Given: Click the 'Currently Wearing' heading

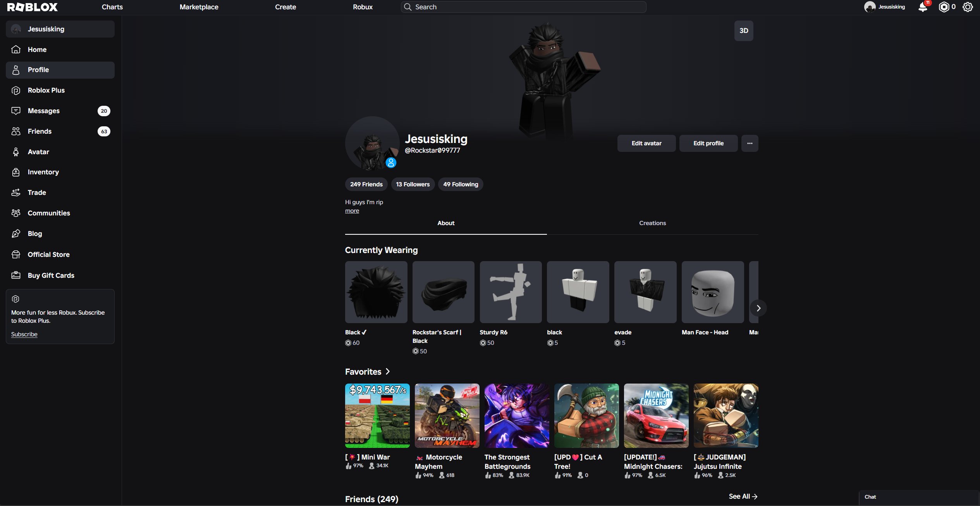Looking at the screenshot, I should pos(381,250).
